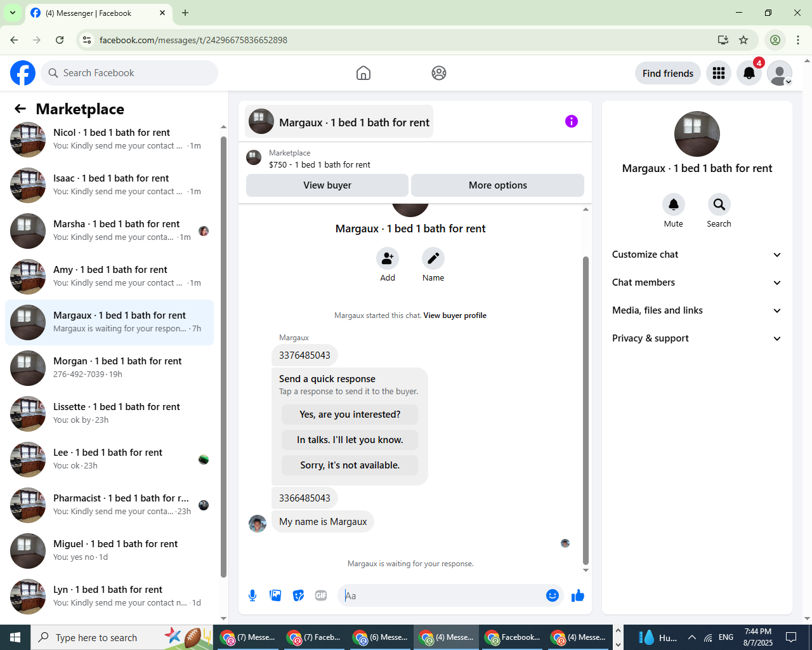Send a voice clip with microphone icon
The width and height of the screenshot is (812, 650).
[x=252, y=595]
